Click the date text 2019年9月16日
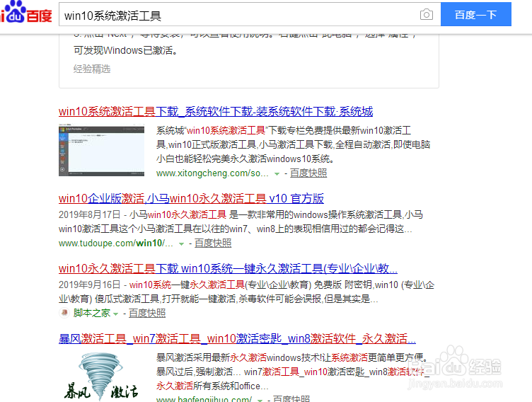This screenshot has height=402, width=532. (x=90, y=285)
